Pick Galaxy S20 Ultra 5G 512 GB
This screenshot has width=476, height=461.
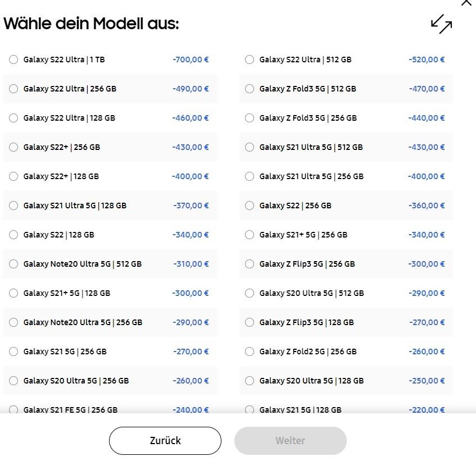pyautogui.click(x=250, y=293)
